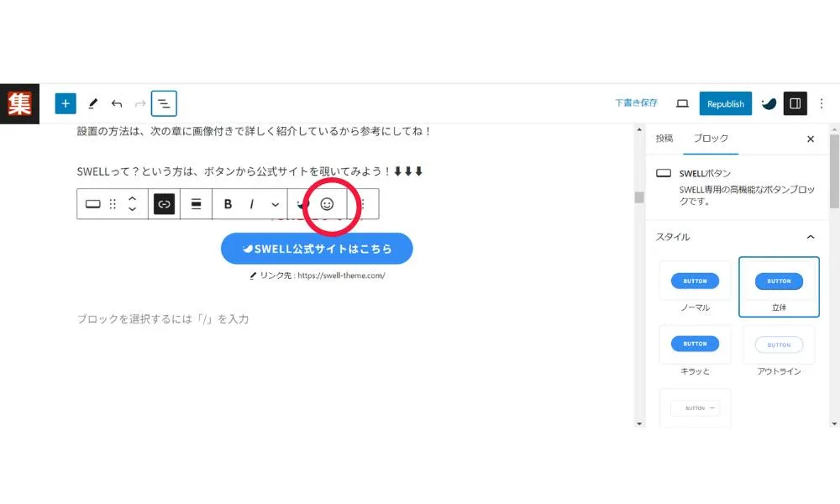Viewport: 840px width, 504px height.
Task: Toggle italic formatting
Action: tap(251, 204)
